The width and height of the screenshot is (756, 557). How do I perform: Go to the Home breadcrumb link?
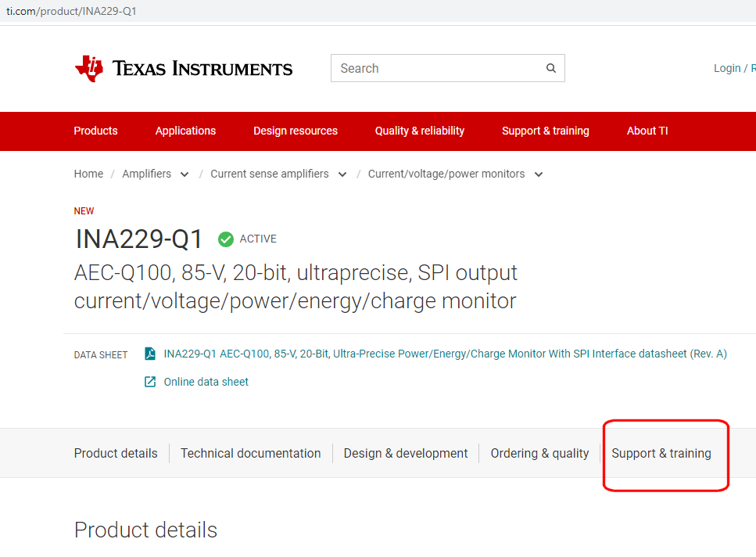(88, 174)
